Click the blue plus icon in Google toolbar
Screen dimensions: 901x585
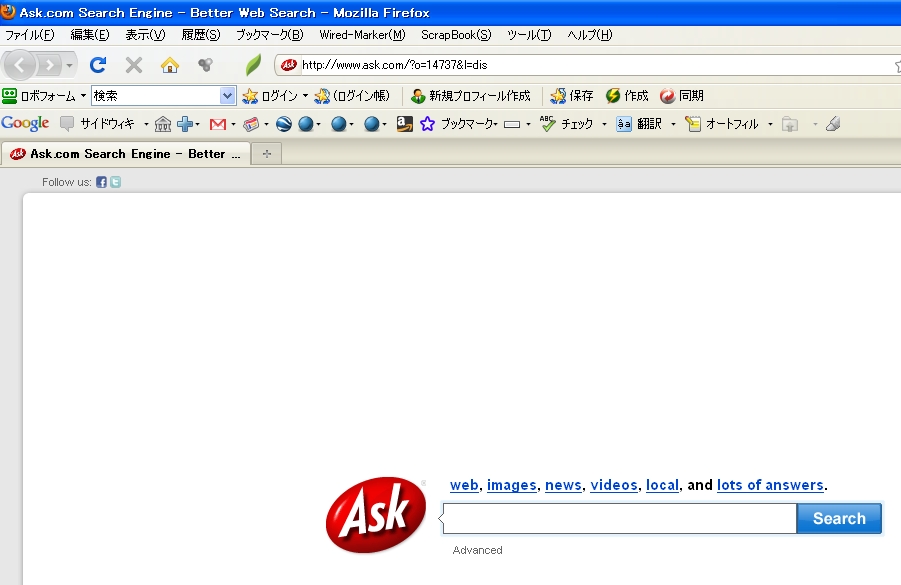pyautogui.click(x=185, y=124)
